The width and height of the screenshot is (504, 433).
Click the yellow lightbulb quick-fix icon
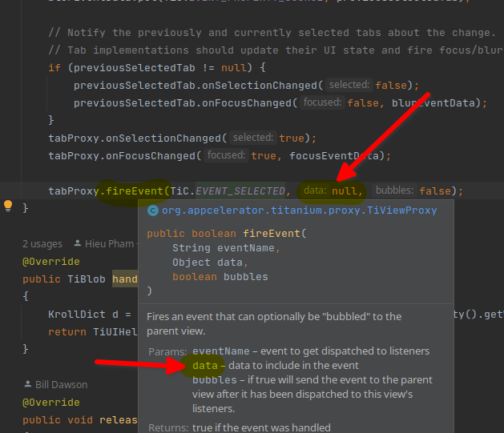pos(8,206)
